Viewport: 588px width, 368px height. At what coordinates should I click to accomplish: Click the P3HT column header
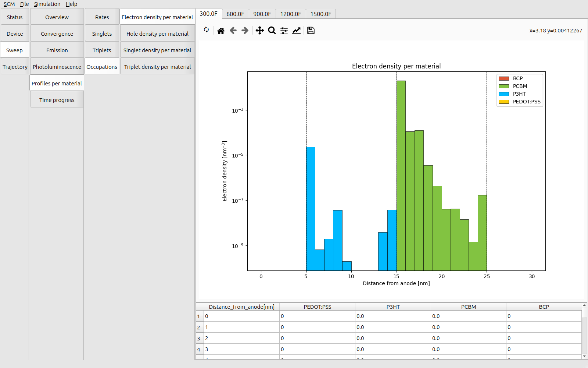coord(393,307)
